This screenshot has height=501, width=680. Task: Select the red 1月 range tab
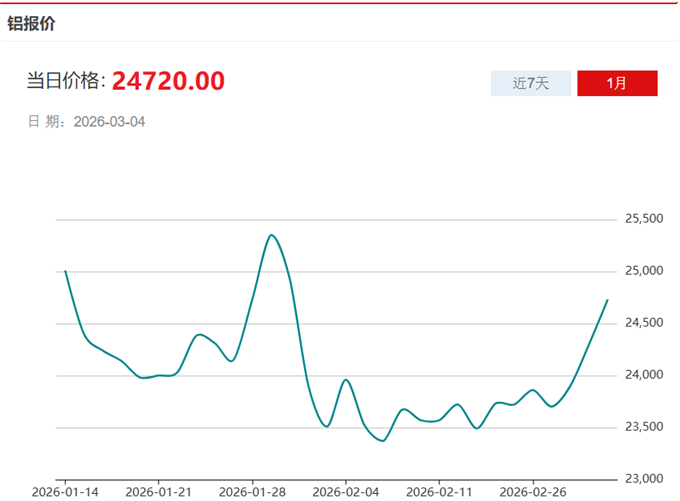[617, 83]
